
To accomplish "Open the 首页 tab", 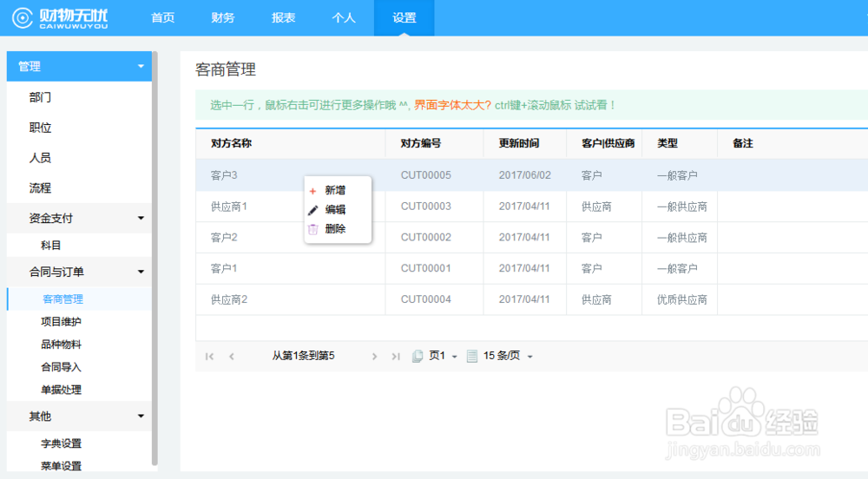I will [163, 17].
